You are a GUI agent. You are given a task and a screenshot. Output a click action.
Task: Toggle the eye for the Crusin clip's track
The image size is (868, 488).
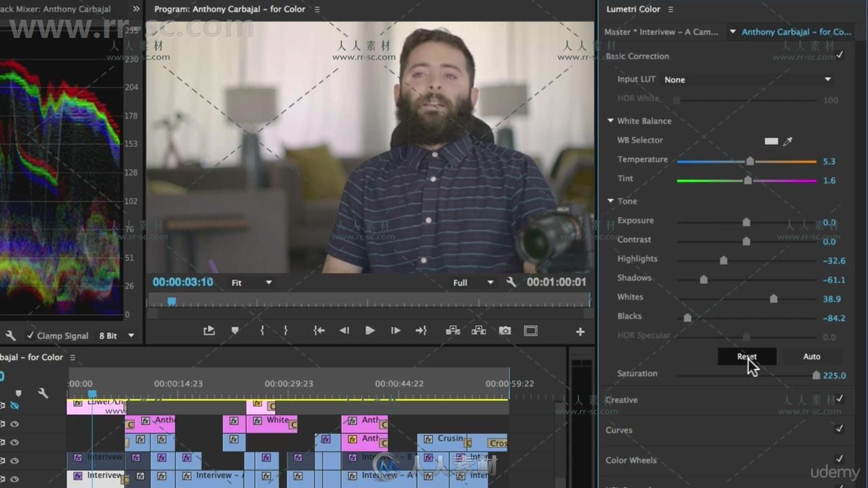point(14,443)
